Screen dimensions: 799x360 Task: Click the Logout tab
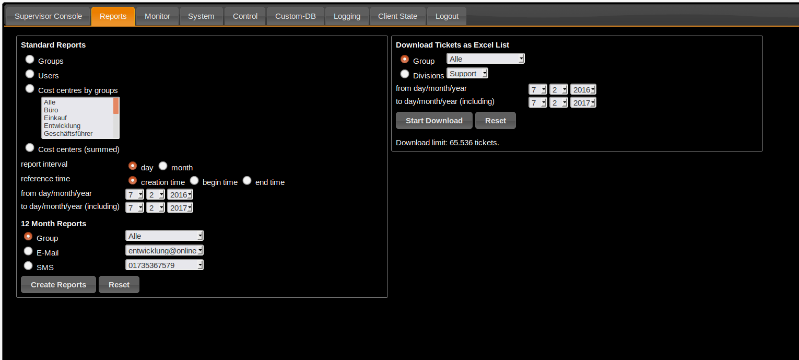coord(446,16)
